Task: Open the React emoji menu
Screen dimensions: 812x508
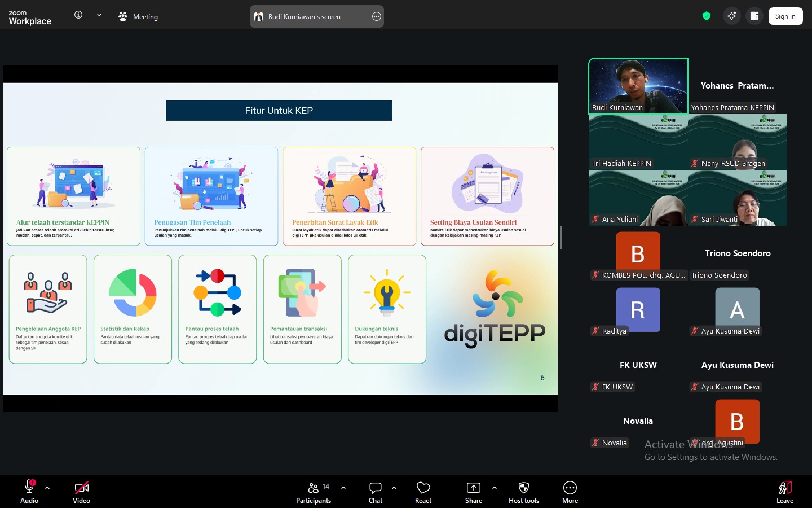Action: click(423, 492)
